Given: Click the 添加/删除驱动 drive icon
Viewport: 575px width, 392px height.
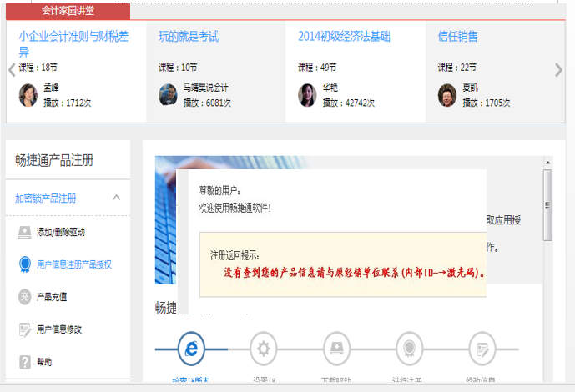Looking at the screenshot, I should point(25,232).
